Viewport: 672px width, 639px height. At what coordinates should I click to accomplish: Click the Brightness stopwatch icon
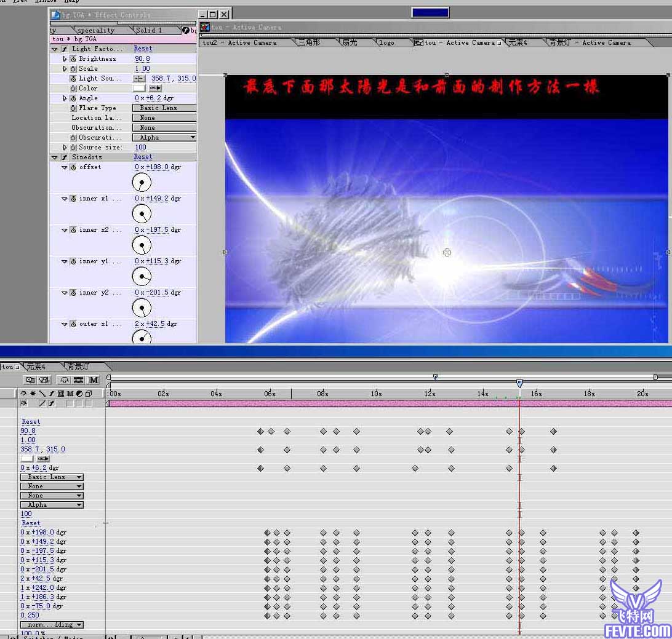[x=73, y=58]
